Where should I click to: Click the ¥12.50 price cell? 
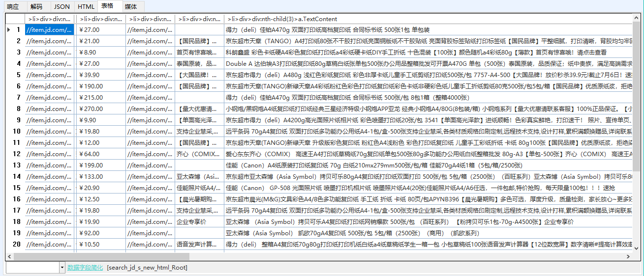(x=100, y=199)
